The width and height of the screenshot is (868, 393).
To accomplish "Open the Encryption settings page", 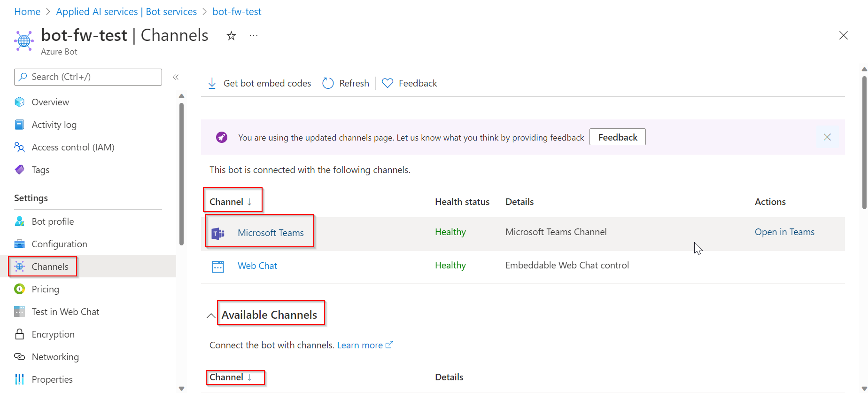I will [x=53, y=334].
